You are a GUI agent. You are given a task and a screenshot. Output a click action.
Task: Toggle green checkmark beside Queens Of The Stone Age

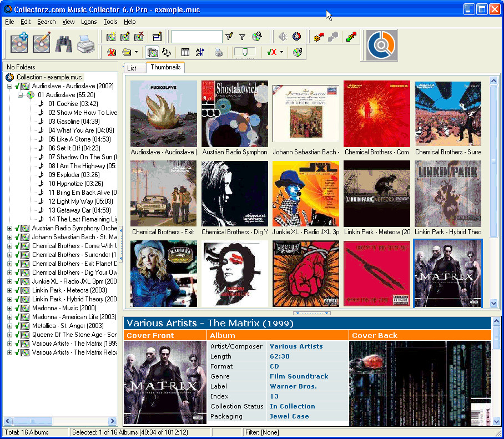[x=17, y=335]
